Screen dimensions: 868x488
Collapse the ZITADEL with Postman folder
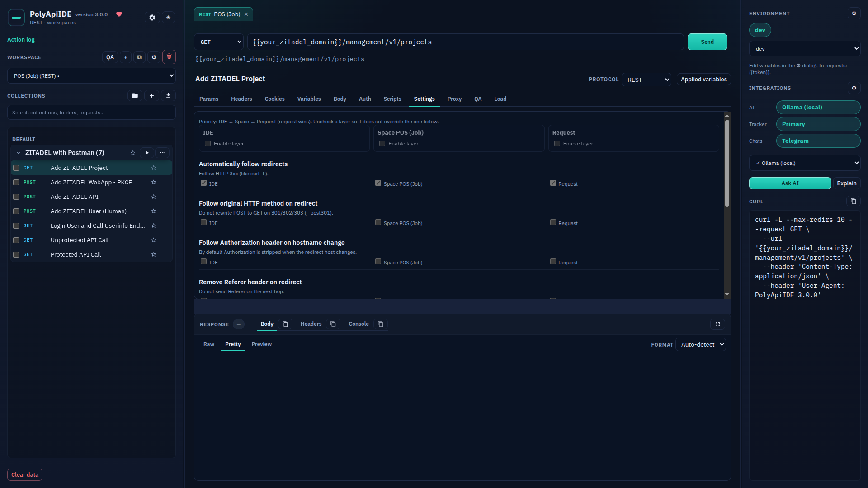(19, 153)
